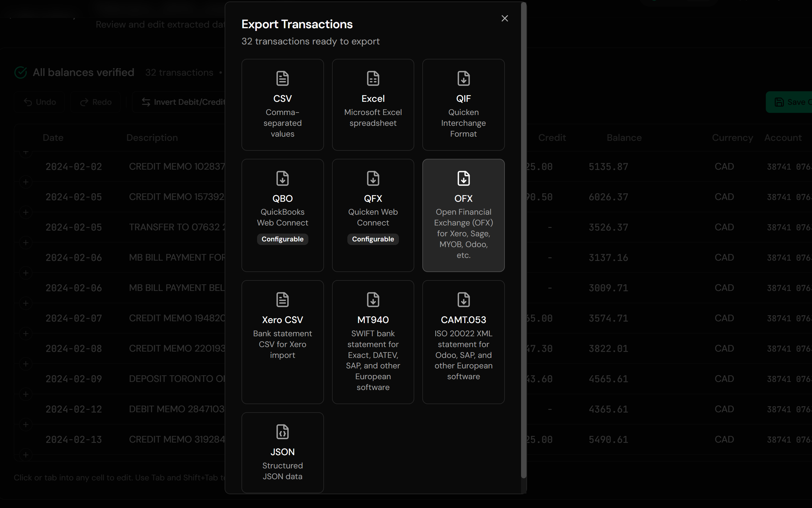Click the QFX download icon

point(373,178)
